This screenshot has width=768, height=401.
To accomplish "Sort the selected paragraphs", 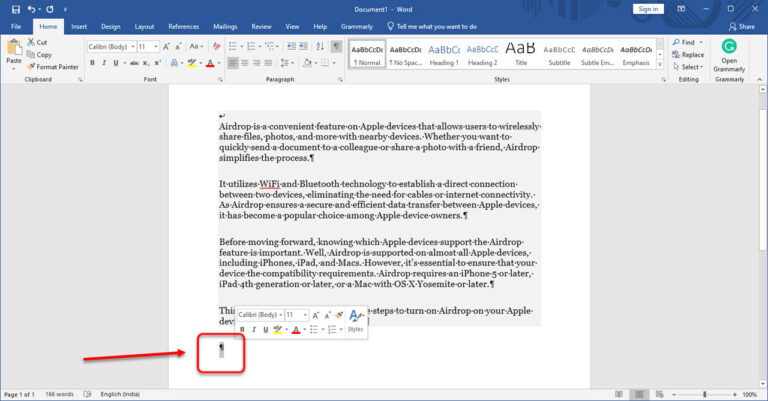I will 320,47.
